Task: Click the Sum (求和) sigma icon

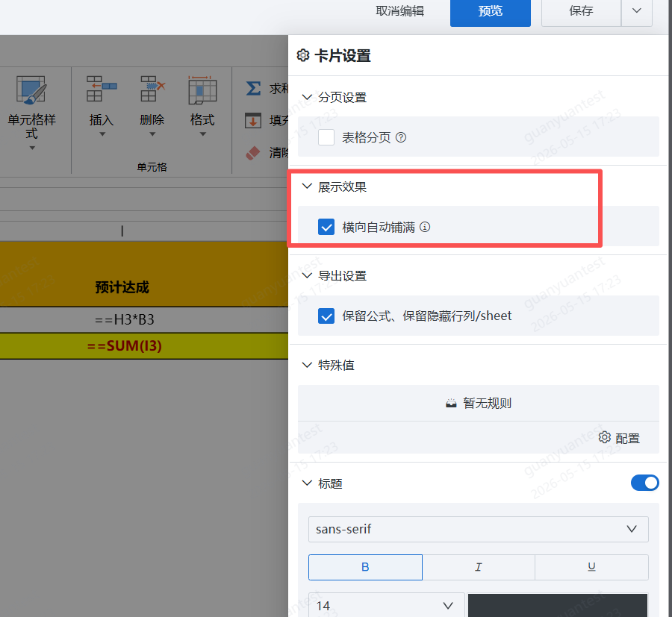Action: [x=253, y=88]
